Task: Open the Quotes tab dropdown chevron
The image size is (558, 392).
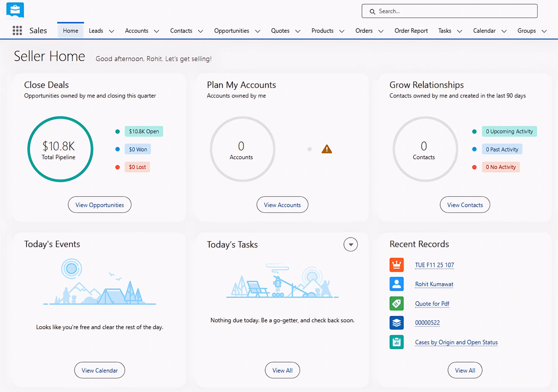Action: 298,31
